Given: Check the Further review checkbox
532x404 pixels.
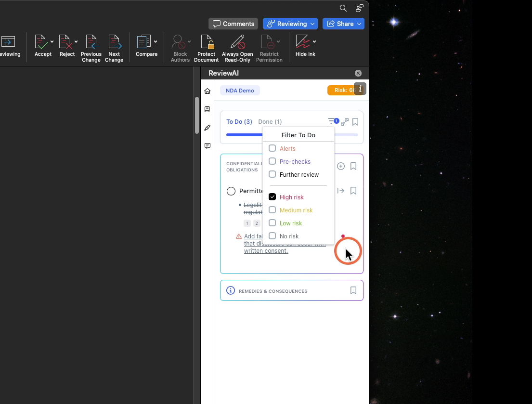Looking at the screenshot, I should coord(272,174).
